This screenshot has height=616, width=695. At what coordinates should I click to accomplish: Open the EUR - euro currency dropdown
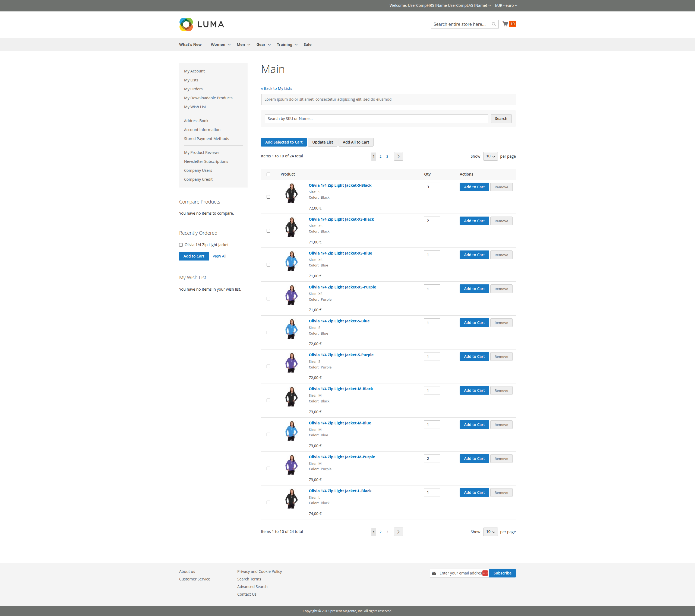[506, 5]
